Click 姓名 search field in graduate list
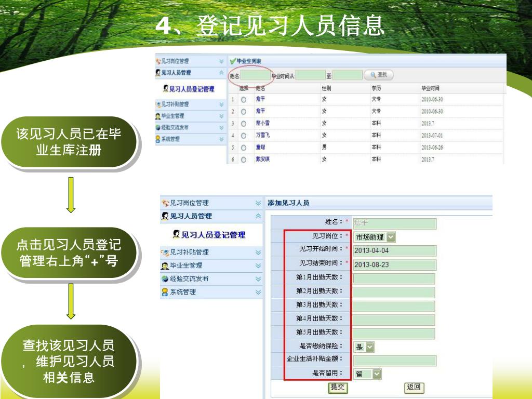532x399 pixels. [255, 75]
